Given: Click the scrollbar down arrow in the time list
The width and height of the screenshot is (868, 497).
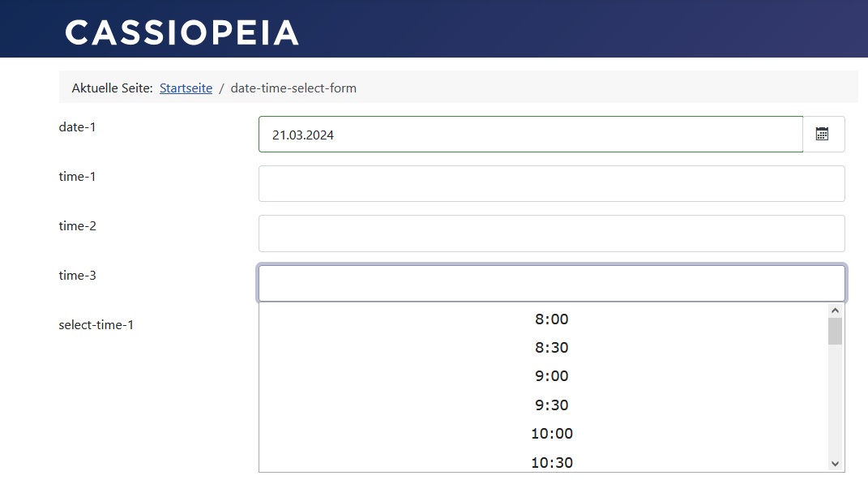Looking at the screenshot, I should [835, 463].
